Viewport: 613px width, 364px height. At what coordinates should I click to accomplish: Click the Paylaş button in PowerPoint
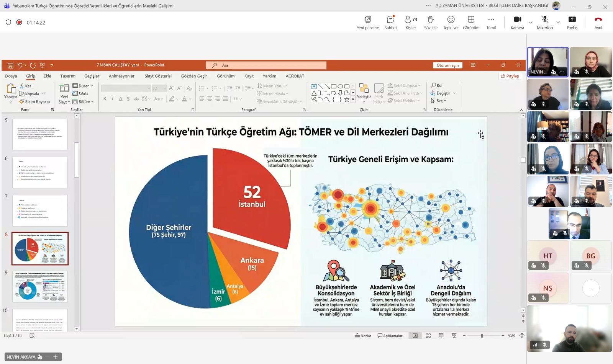[510, 76]
